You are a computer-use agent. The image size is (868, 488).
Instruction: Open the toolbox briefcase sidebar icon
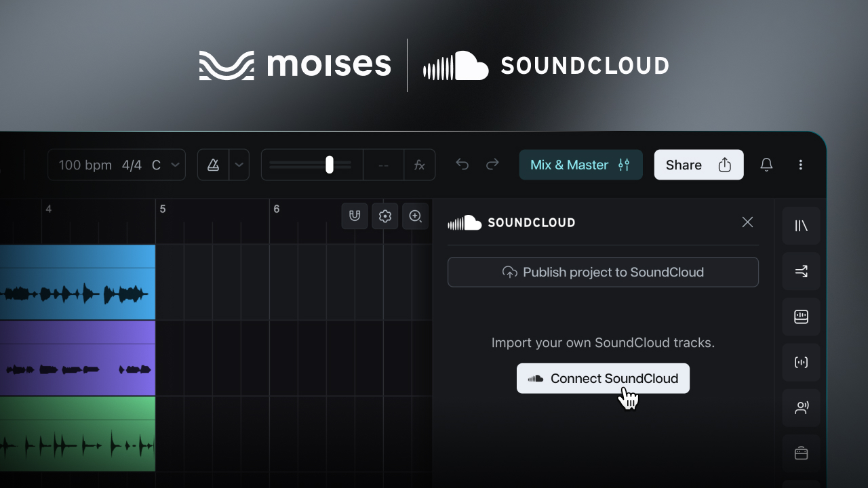pyautogui.click(x=801, y=453)
